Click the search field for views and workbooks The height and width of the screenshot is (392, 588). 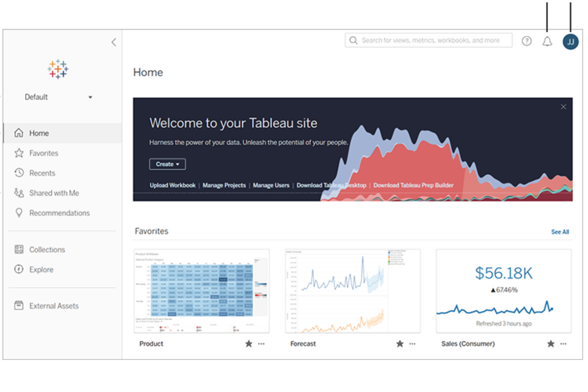pos(429,40)
